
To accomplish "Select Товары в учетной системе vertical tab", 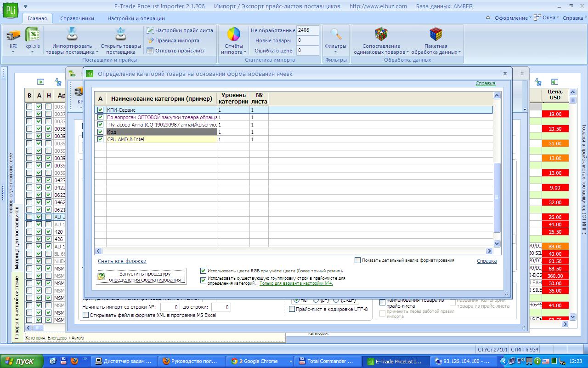I will (x=17, y=307).
